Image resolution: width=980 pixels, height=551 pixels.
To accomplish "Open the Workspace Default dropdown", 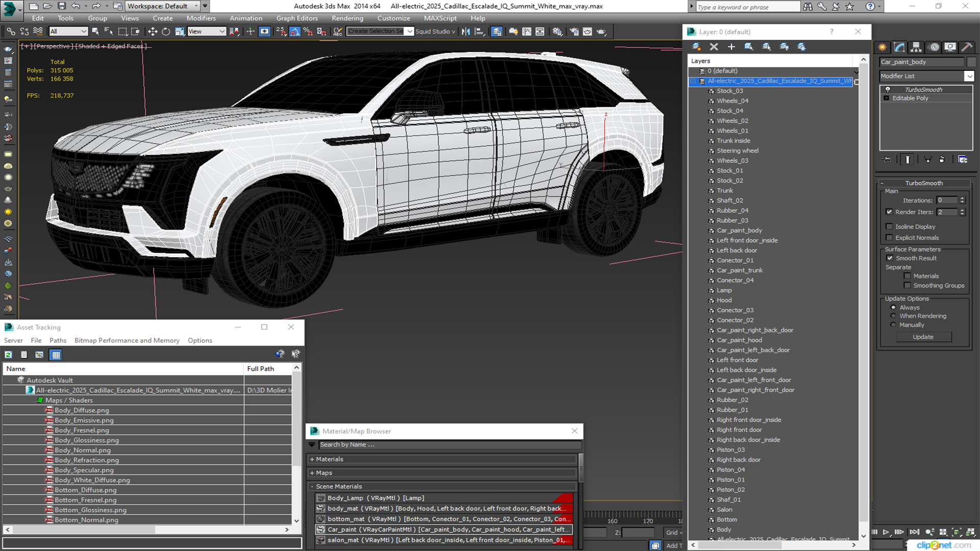I will 162,6.
